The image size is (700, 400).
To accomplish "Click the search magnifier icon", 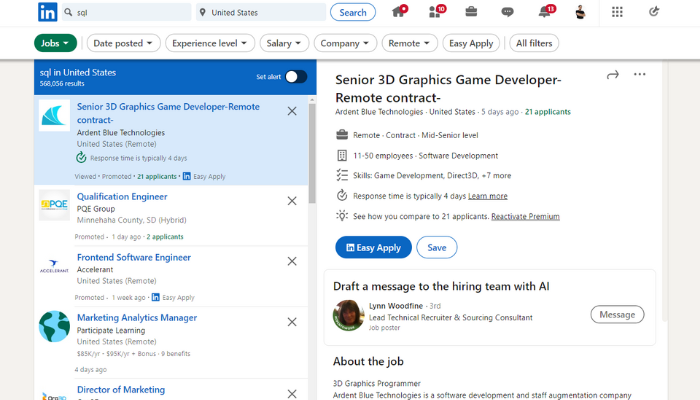I will tap(68, 12).
